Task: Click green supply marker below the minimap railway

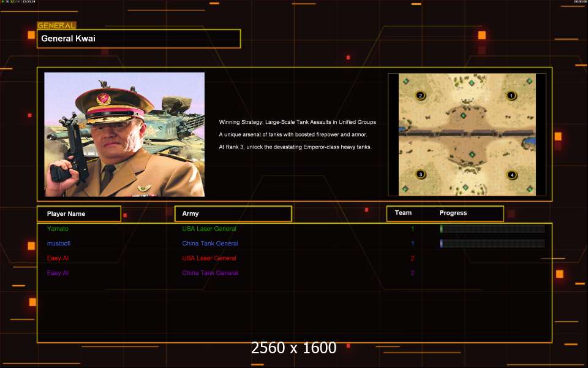Action: tap(472, 155)
